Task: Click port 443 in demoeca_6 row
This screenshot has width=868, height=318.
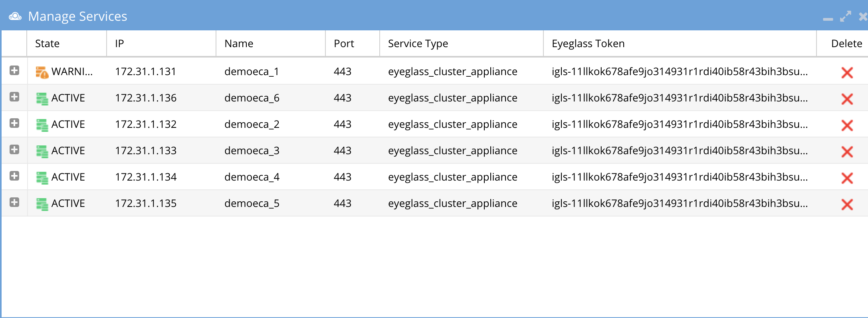Action: tap(343, 98)
